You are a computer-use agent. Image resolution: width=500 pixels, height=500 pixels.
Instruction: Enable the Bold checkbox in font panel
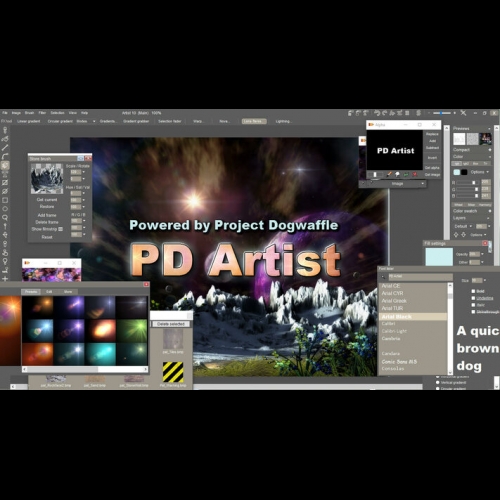pyautogui.click(x=473, y=291)
